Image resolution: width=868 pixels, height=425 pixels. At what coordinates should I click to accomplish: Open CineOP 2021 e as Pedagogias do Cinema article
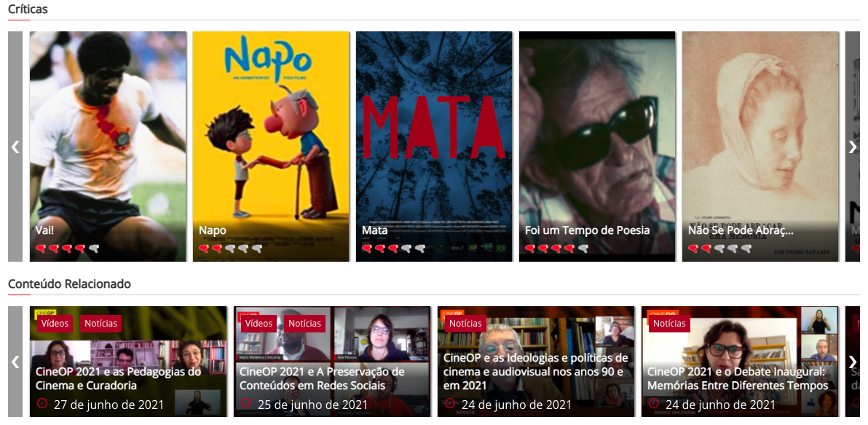(119, 378)
